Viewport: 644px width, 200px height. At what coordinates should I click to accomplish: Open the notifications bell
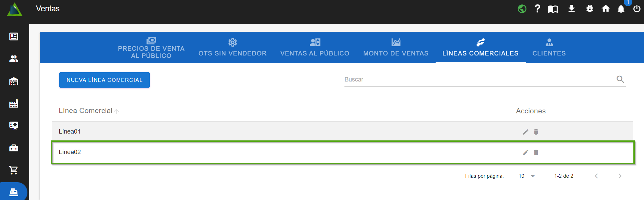[621, 9]
